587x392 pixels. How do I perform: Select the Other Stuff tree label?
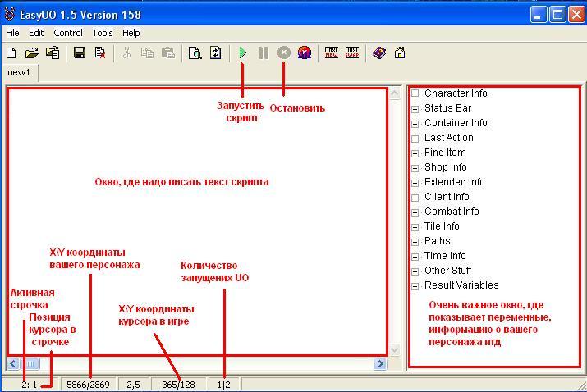coord(447,271)
